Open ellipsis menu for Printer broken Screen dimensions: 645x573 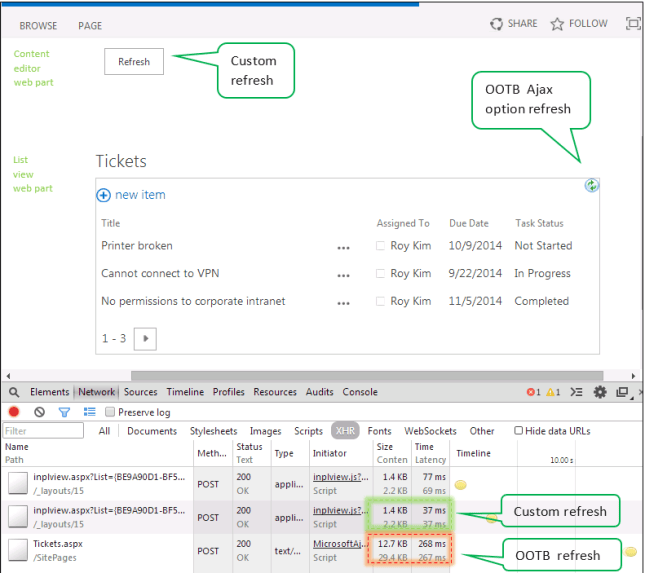tap(343, 248)
